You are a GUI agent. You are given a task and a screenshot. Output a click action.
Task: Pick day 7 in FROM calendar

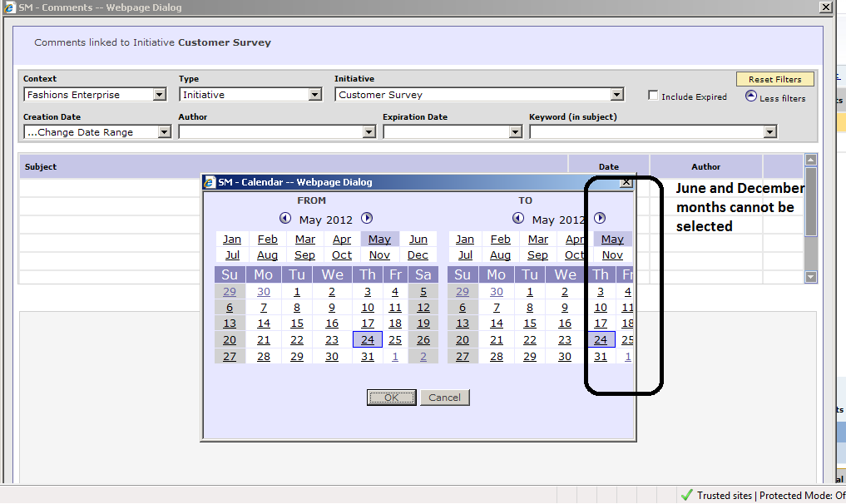(264, 308)
